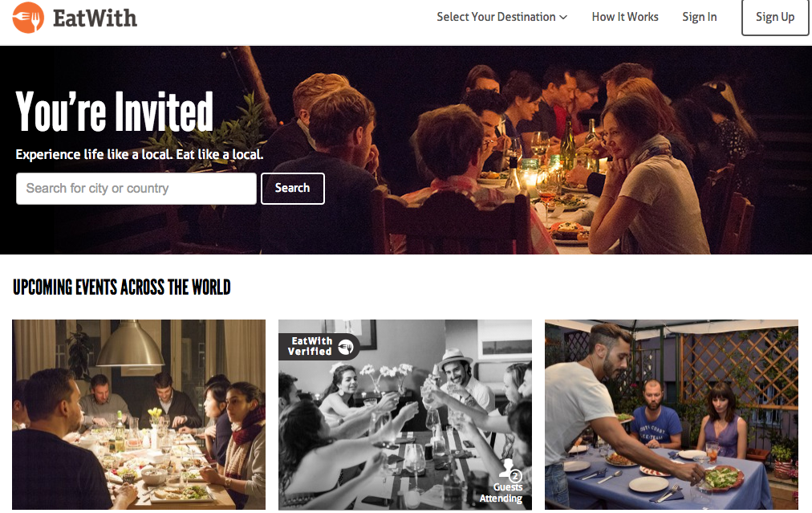Click the Guests Attending person icon
Screen dimensions: 812x513
[x=510, y=470]
